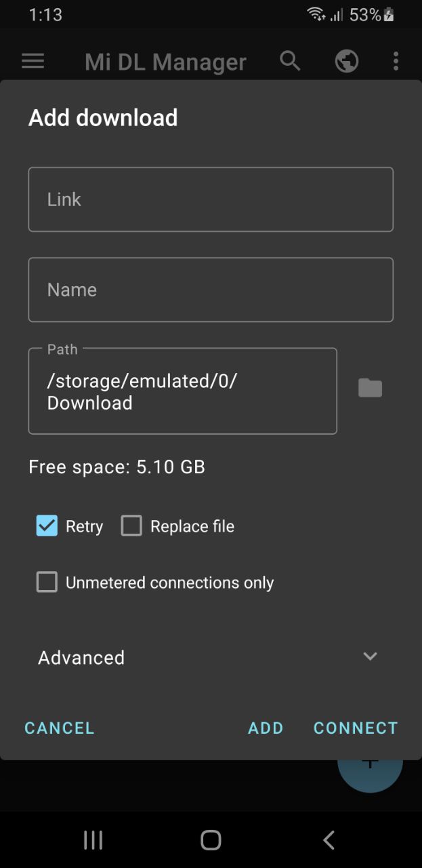Open the three-dot overflow menu
The image size is (422, 868).
tap(396, 61)
